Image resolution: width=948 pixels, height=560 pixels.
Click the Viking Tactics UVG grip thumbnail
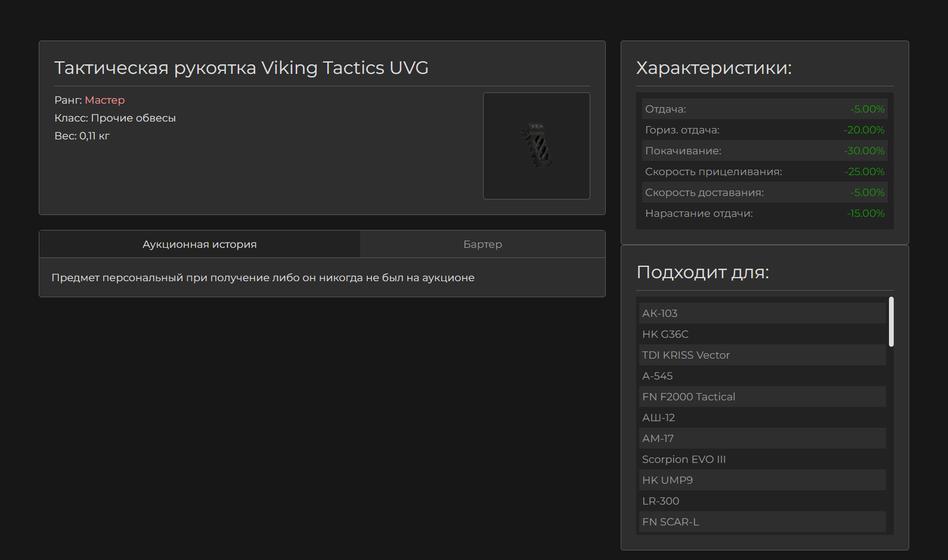tap(537, 146)
